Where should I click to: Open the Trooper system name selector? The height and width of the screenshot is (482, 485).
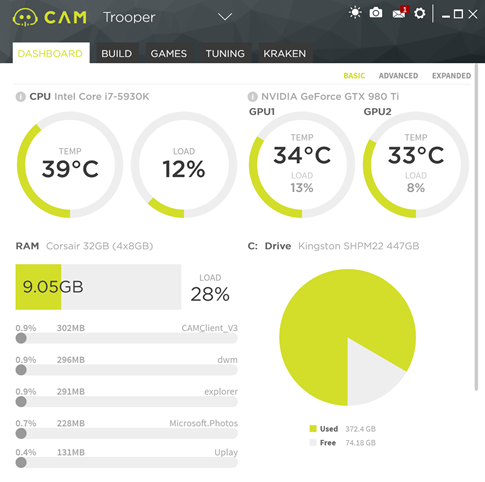(x=129, y=17)
